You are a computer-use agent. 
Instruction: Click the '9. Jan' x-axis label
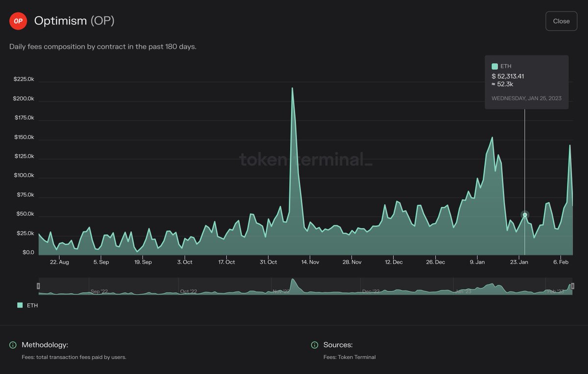tap(477, 262)
